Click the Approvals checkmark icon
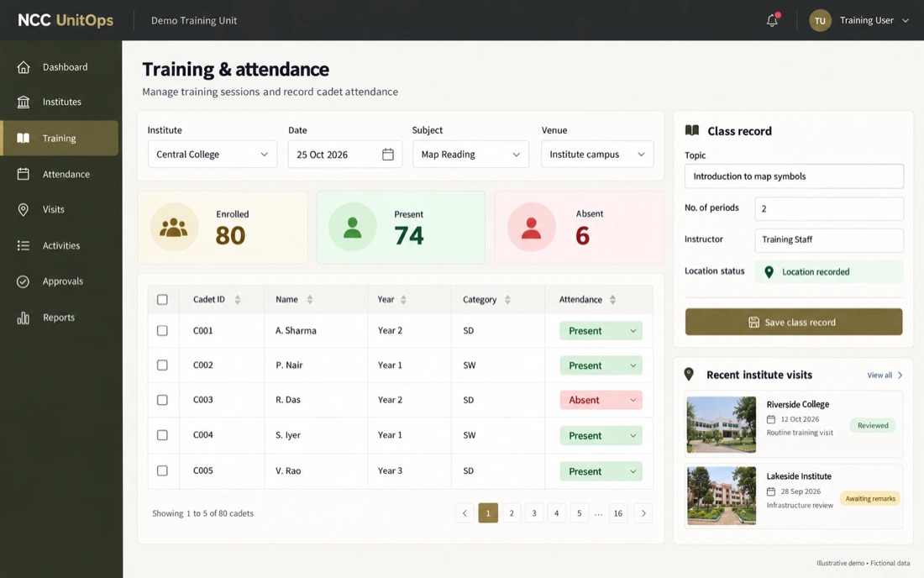Viewport: 924px width, 578px height. click(23, 281)
